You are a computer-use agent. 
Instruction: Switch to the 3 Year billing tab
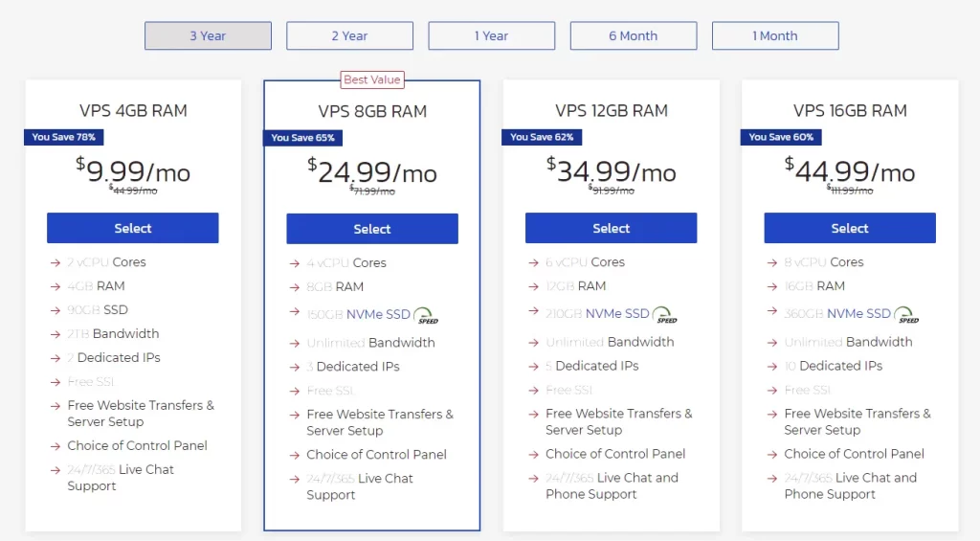point(208,36)
